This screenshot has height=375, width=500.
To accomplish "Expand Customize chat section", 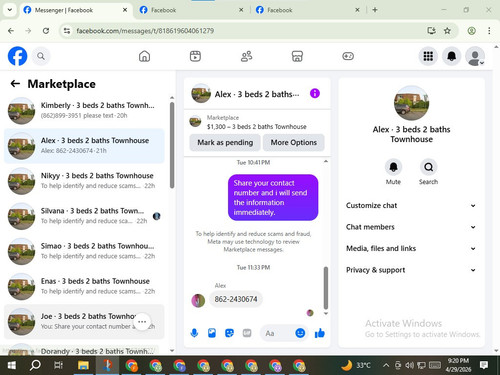I will (x=411, y=205).
